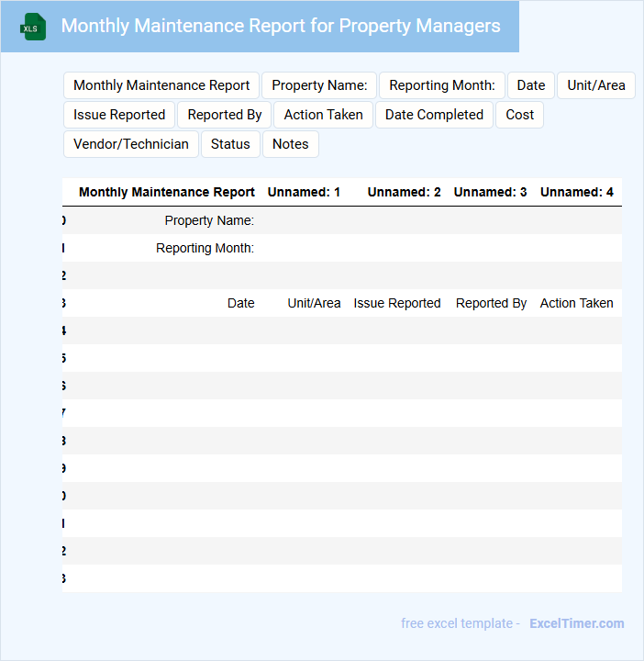Viewport: 644px width, 661px height.
Task: Choose the Vendor/Technician tag
Action: [x=131, y=144]
